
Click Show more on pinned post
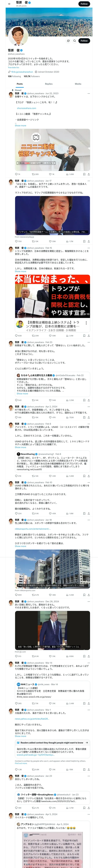point(20,125)
